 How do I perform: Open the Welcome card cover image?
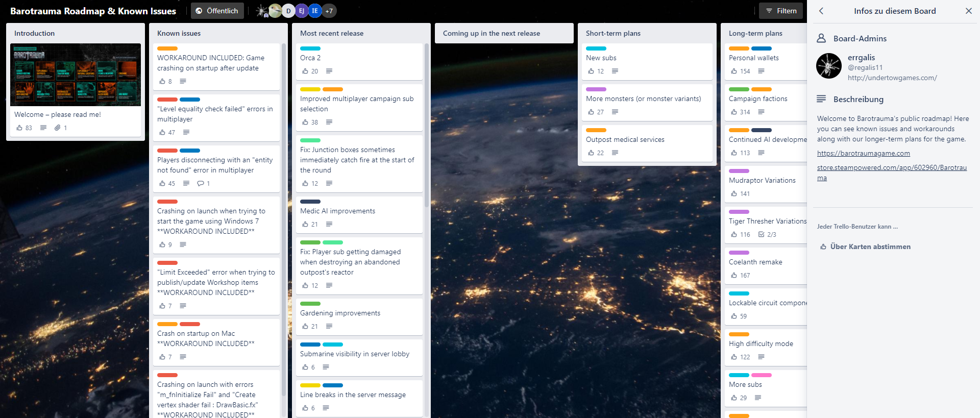pyautogui.click(x=76, y=75)
